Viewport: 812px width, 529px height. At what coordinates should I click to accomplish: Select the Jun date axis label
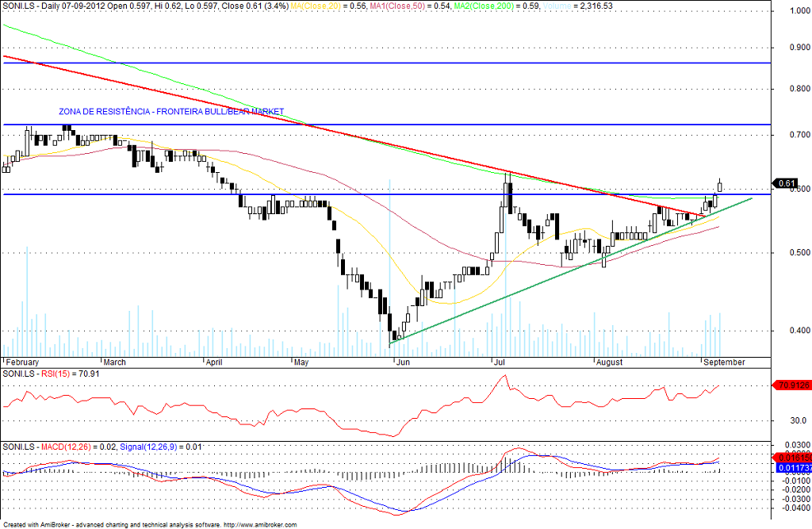point(403,362)
